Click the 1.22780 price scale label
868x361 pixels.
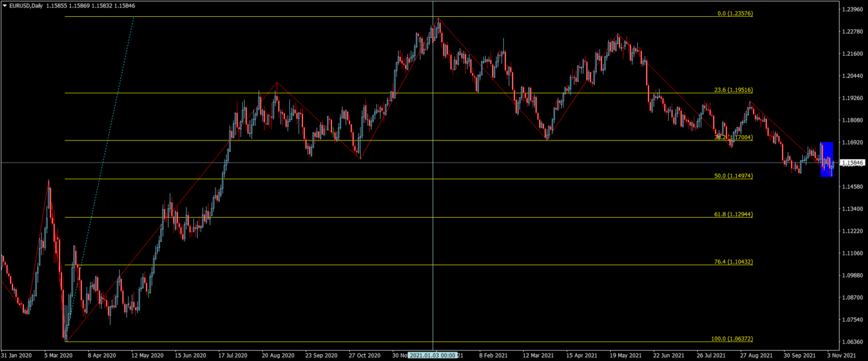tap(852, 32)
